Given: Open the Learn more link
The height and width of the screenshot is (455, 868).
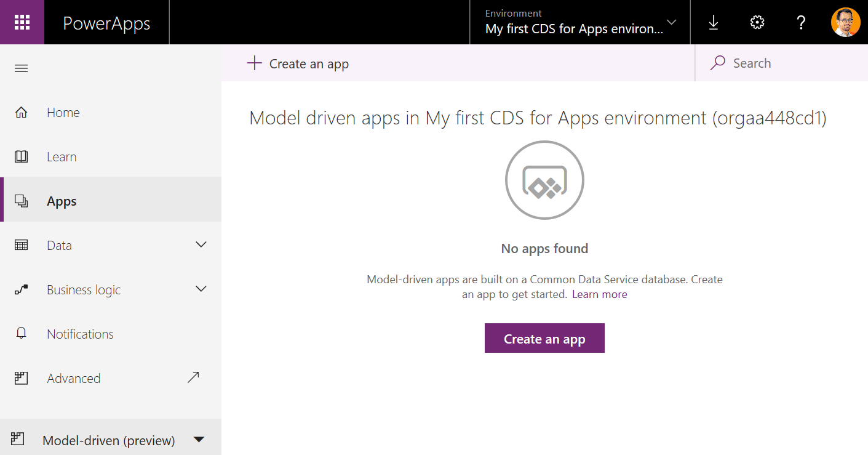Looking at the screenshot, I should [599, 294].
